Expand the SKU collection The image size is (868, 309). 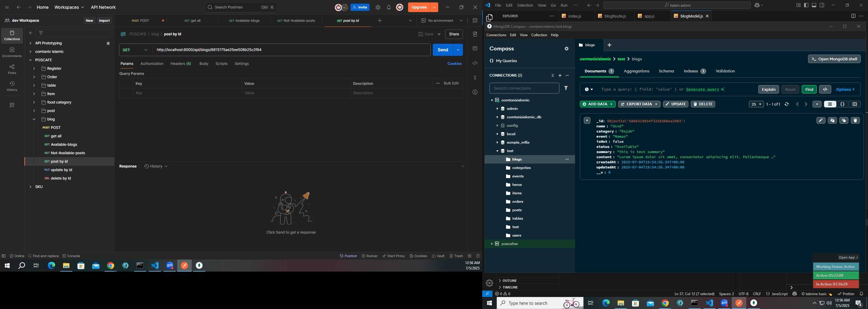pos(30,186)
